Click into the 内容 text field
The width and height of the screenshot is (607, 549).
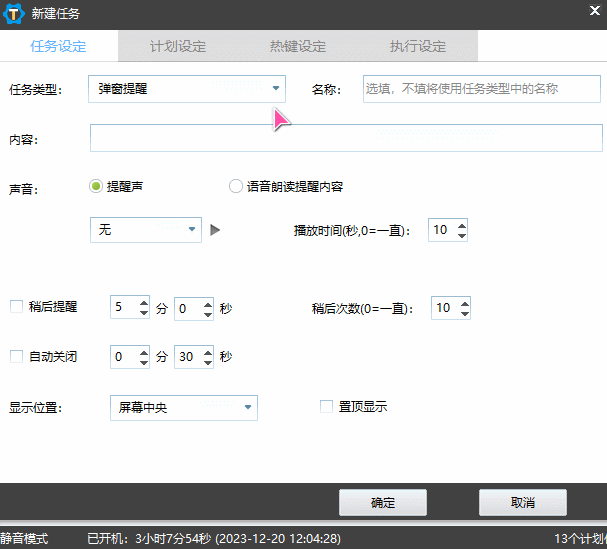[346, 138]
